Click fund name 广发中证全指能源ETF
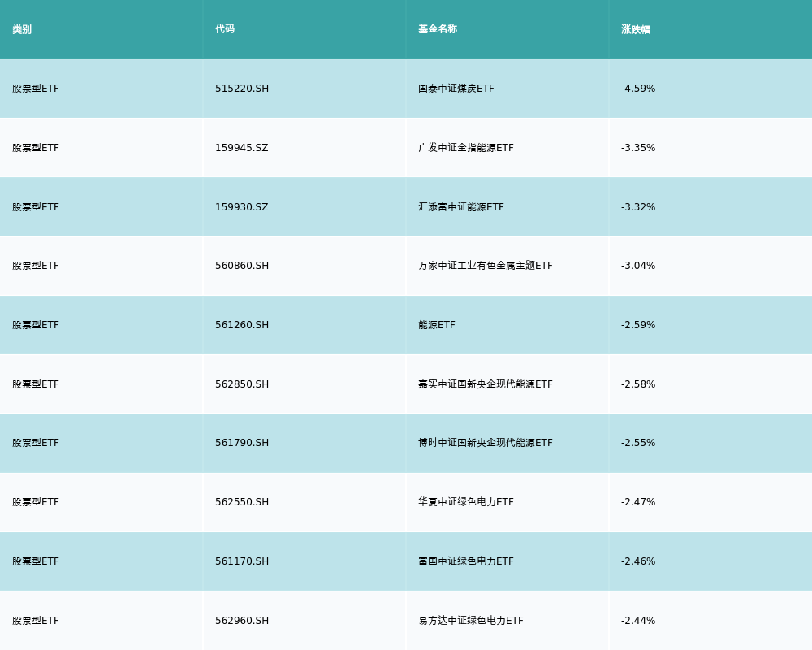 (x=466, y=148)
